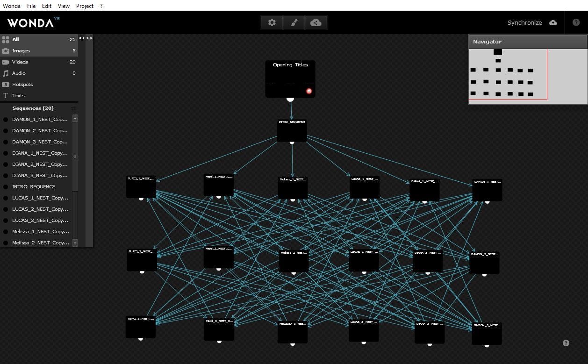Screen dimensions: 588x364
Task: Expand the sidebar with the >> arrows
Action: [89, 38]
